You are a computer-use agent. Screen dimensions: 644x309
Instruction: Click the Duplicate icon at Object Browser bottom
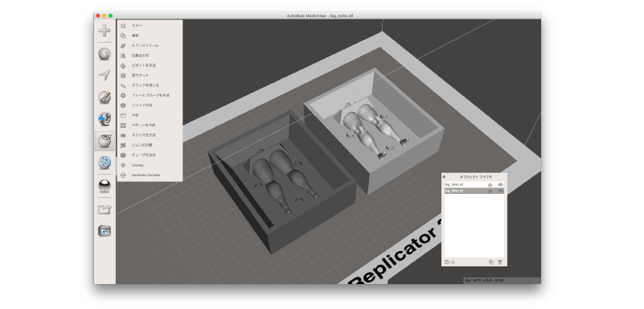click(x=490, y=262)
